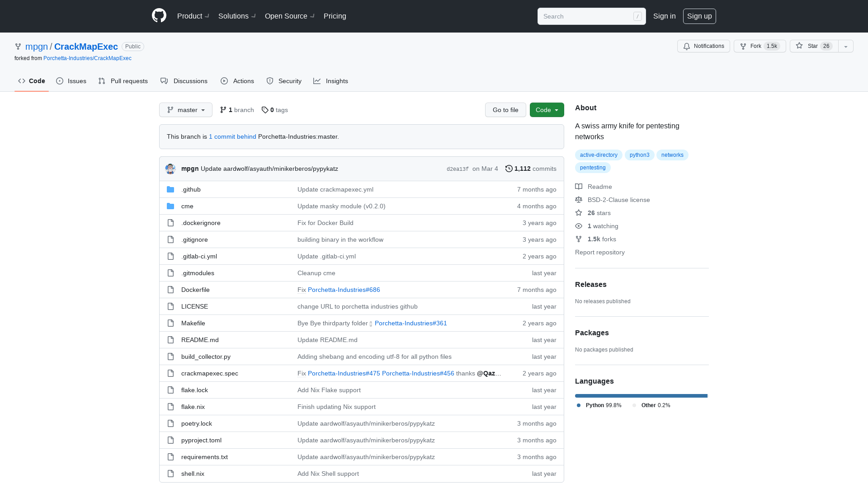Click the forked repository icon beside mpgn
The image size is (868, 488).
[x=18, y=47]
